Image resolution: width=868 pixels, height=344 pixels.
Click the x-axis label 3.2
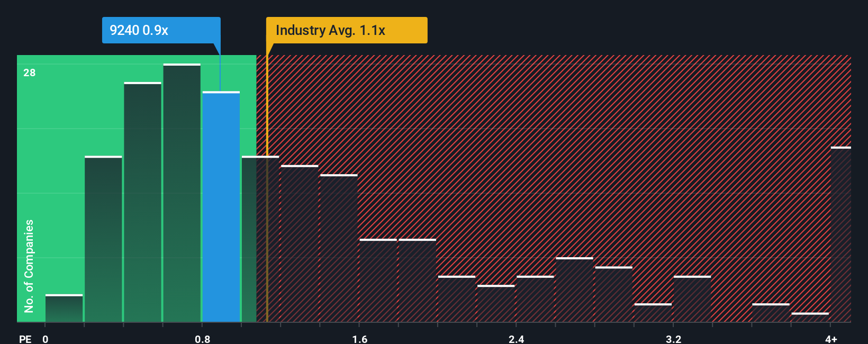tap(673, 339)
